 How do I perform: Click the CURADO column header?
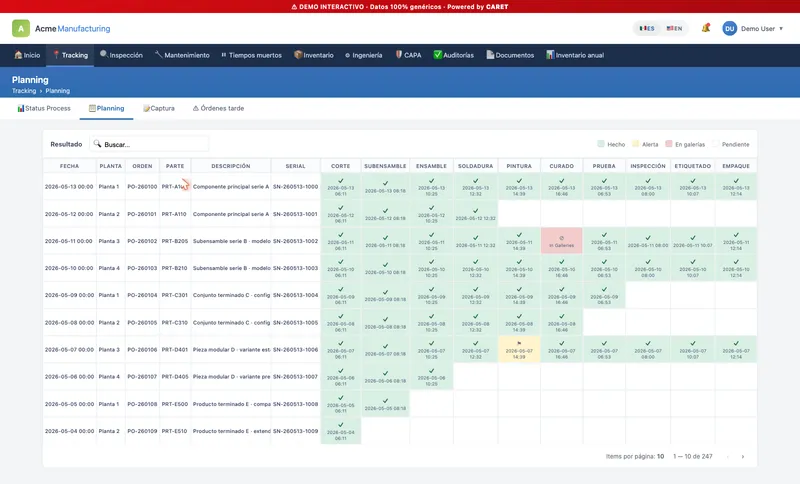[x=561, y=166]
